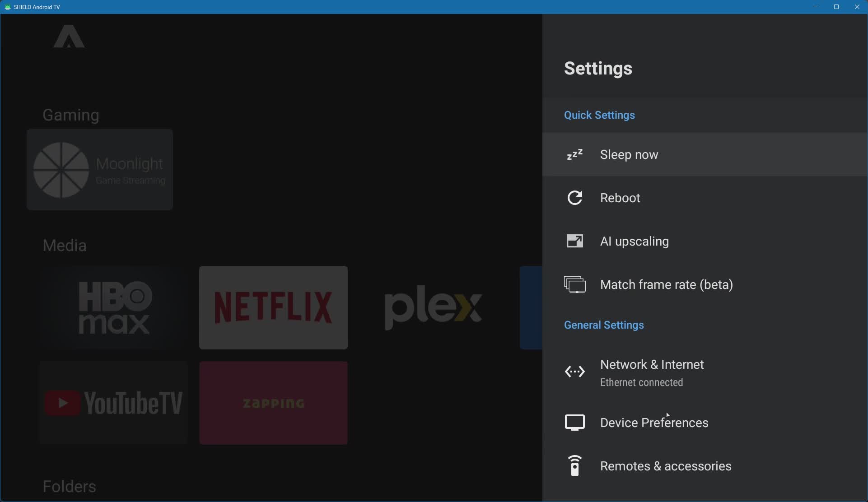Open the YouTube TV app tile
This screenshot has height=502, width=868.
113,403
